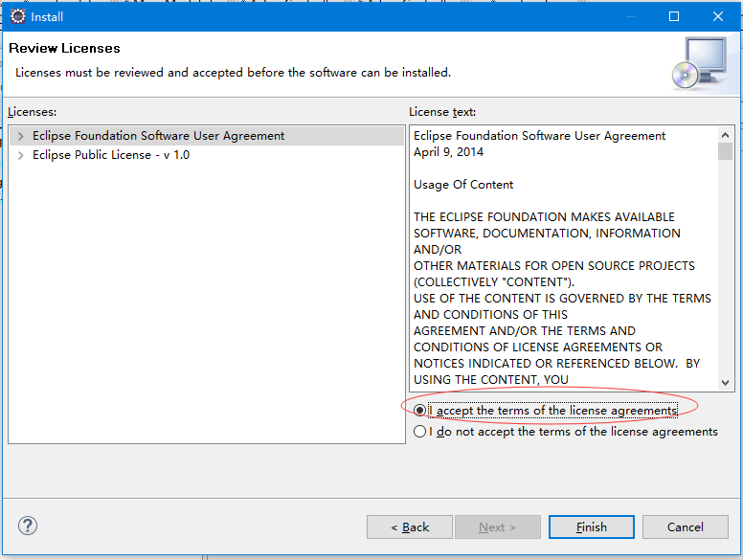743x560 pixels.
Task: Select 'I do not accept the terms' radio button
Action: [419, 432]
